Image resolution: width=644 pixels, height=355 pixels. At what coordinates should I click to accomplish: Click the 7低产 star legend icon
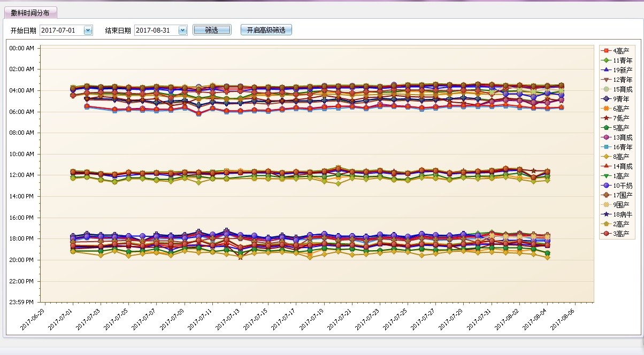[x=605, y=118]
